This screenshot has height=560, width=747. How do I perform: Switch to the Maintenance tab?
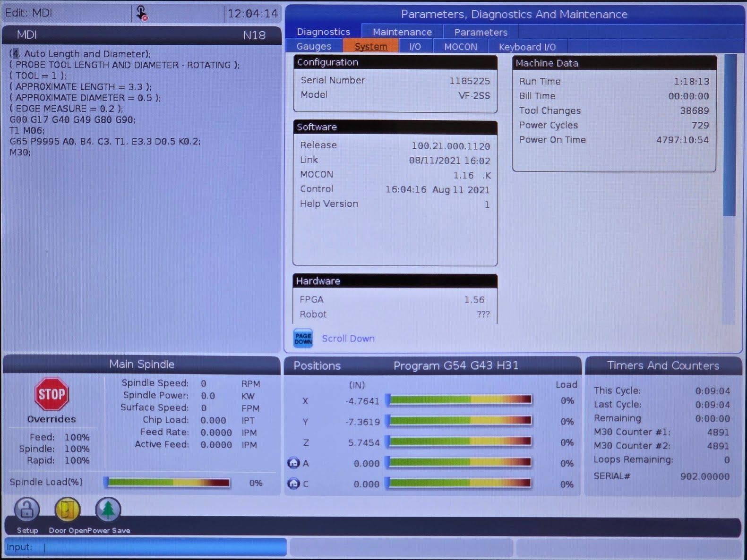click(402, 32)
